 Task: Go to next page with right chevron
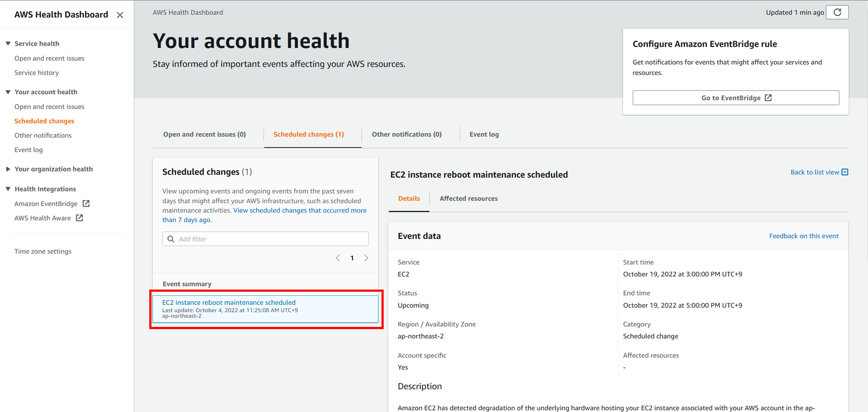pos(366,258)
